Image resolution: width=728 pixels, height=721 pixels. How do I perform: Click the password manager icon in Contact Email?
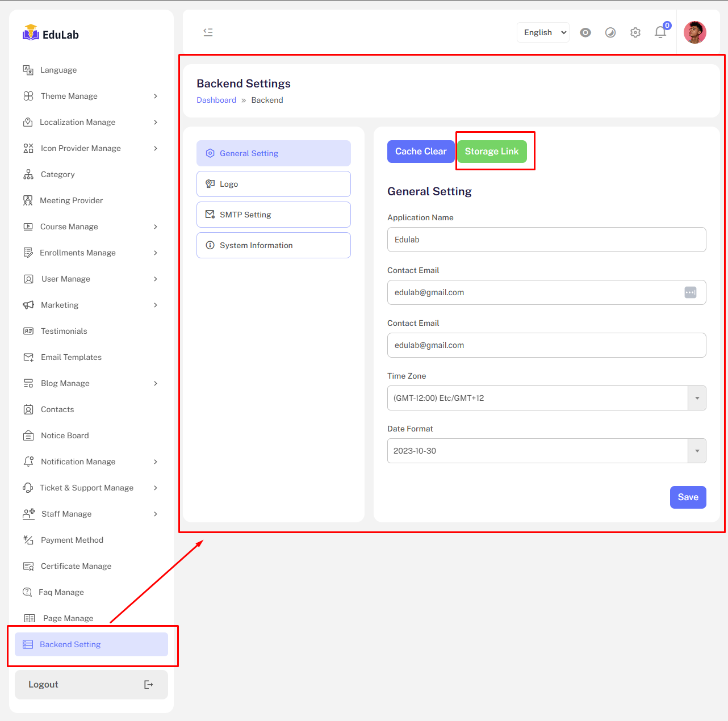coord(690,292)
